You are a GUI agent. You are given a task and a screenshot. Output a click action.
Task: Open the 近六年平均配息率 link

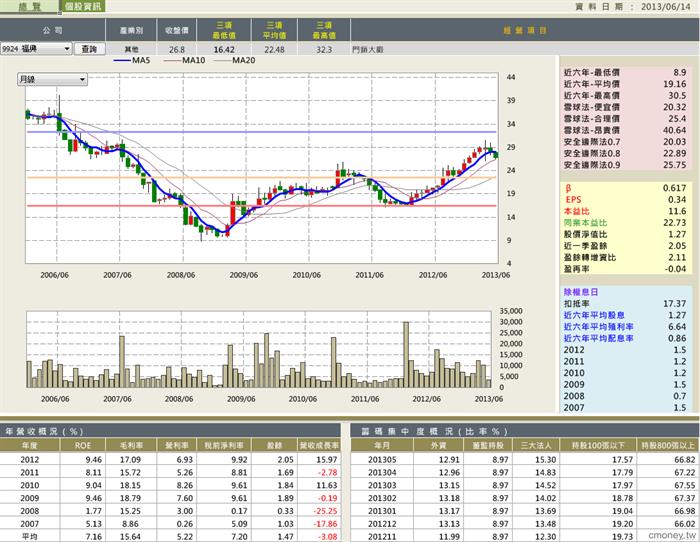599,338
